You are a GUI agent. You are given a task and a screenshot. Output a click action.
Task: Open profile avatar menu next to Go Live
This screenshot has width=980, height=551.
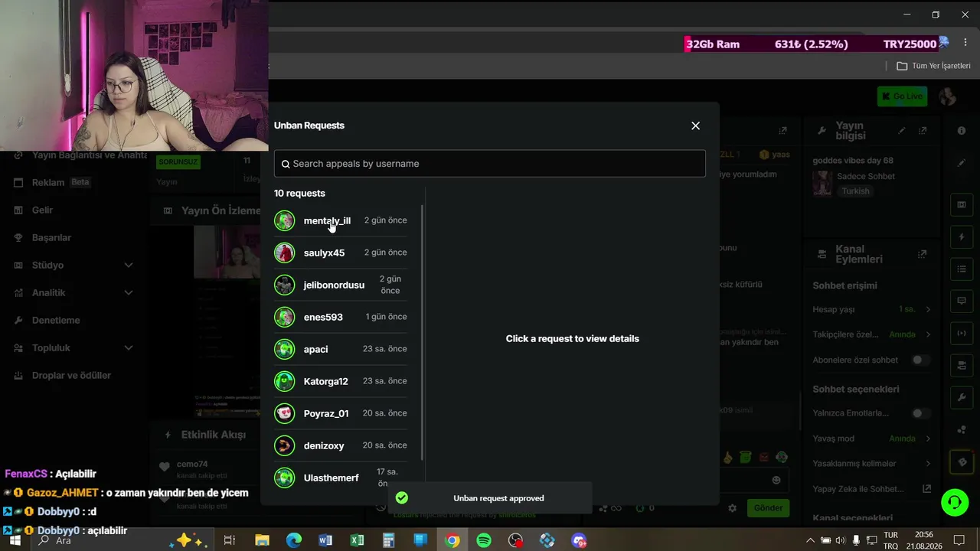point(948,96)
